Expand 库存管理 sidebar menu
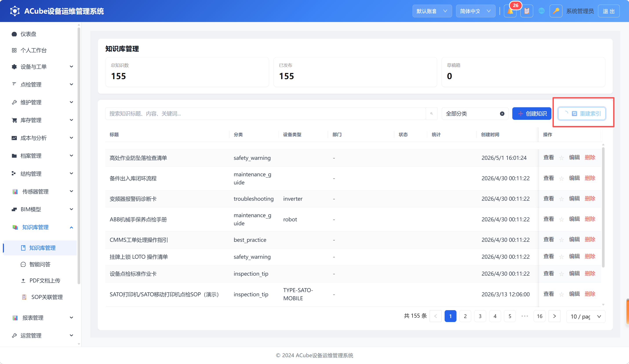 click(40, 120)
